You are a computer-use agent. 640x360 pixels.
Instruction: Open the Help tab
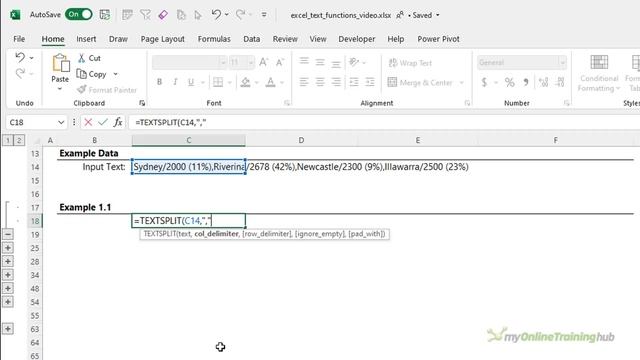[x=396, y=39]
